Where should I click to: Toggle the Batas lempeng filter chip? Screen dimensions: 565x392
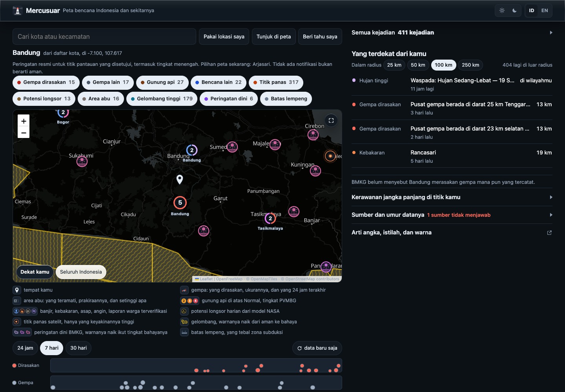[286, 99]
